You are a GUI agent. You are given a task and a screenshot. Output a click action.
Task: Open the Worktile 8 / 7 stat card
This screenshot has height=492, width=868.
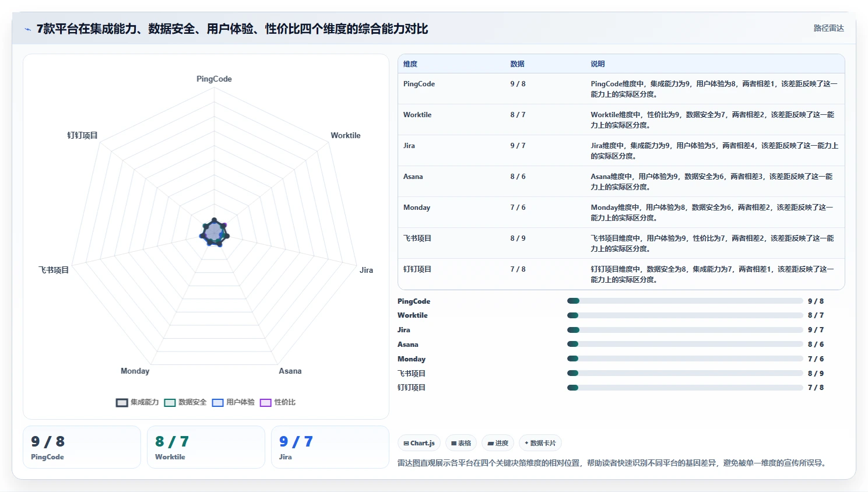[206, 447]
